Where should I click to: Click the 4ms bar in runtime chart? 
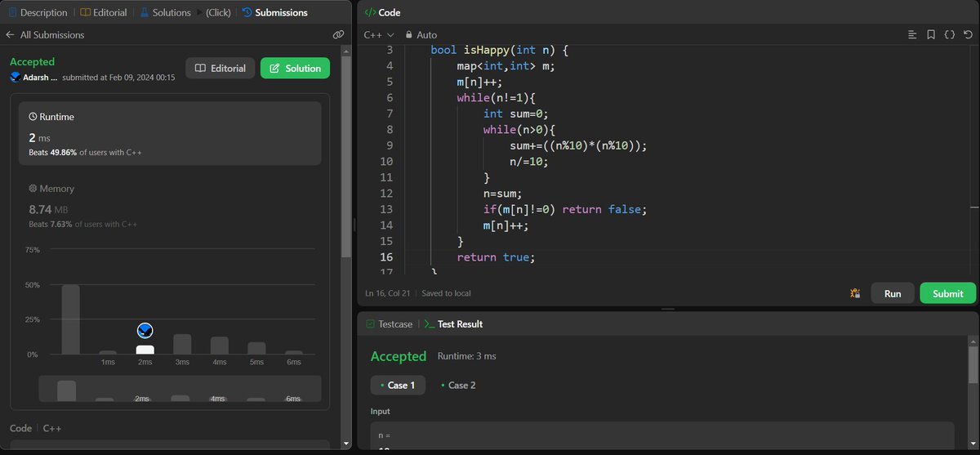pyautogui.click(x=220, y=346)
